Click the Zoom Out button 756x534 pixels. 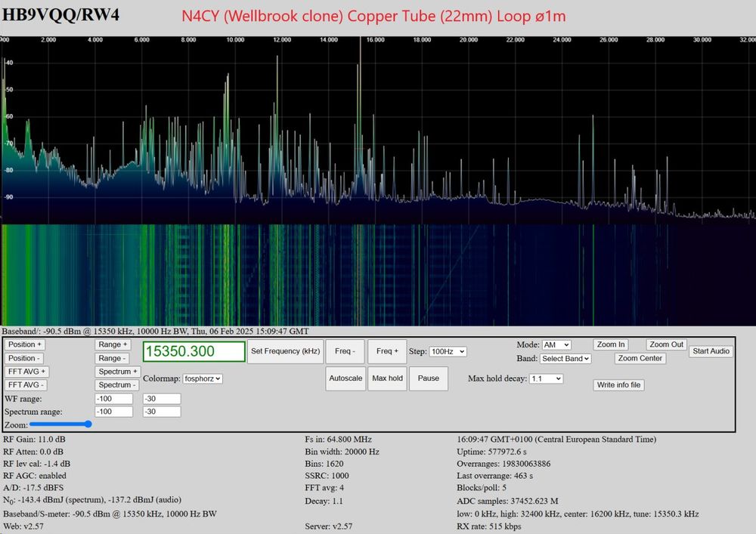[666, 344]
